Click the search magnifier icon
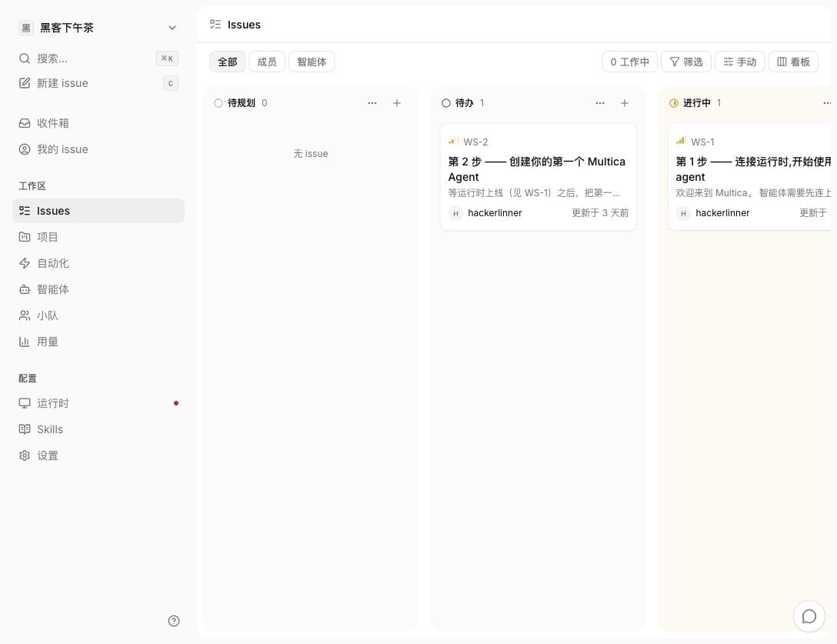The image size is (837, 644). pos(25,58)
